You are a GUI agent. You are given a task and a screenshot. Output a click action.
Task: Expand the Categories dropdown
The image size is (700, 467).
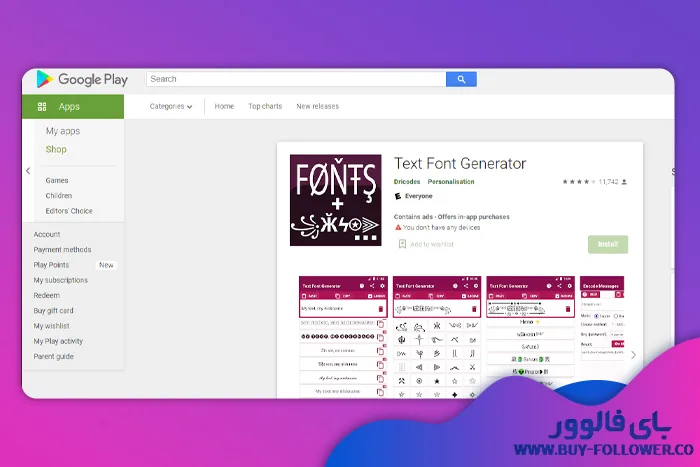point(171,107)
